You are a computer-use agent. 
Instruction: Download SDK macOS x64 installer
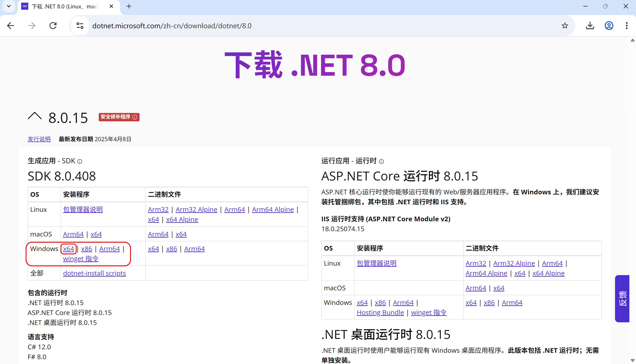[x=96, y=234]
